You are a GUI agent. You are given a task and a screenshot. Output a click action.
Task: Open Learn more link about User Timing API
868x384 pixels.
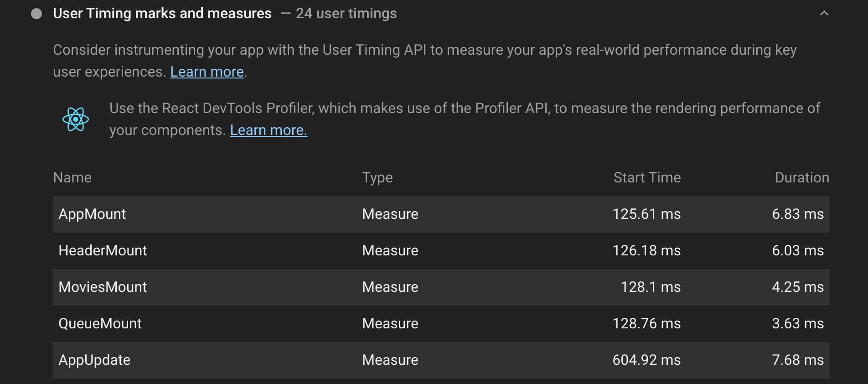(207, 72)
